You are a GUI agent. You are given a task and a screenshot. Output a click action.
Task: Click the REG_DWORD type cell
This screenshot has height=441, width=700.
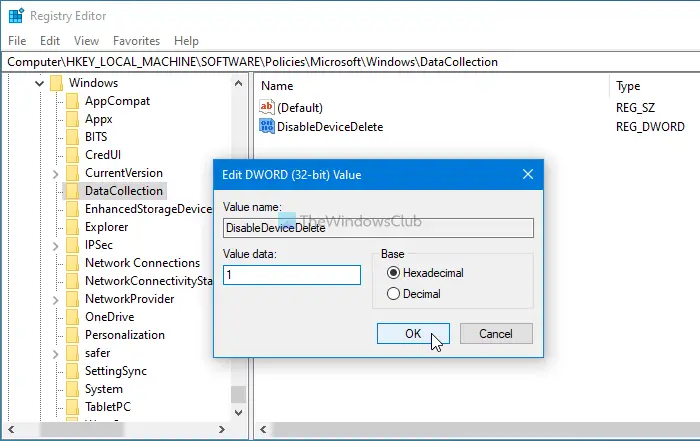[650, 127]
